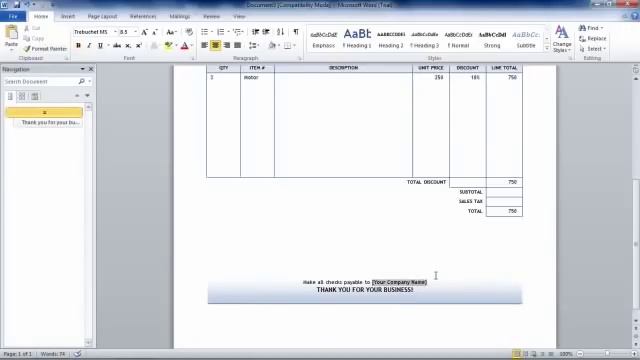Open the Change Case Aa dropdown
The width and height of the screenshot is (640, 360).
[171, 32]
